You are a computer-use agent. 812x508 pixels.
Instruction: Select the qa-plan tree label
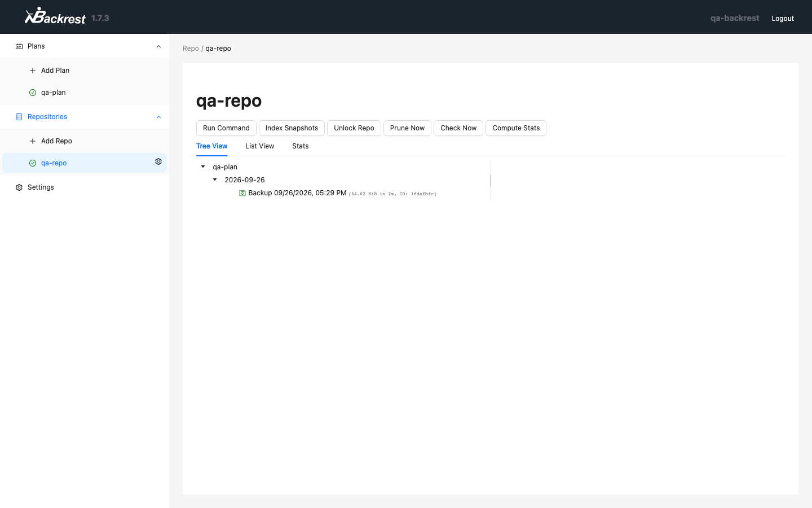tap(225, 167)
